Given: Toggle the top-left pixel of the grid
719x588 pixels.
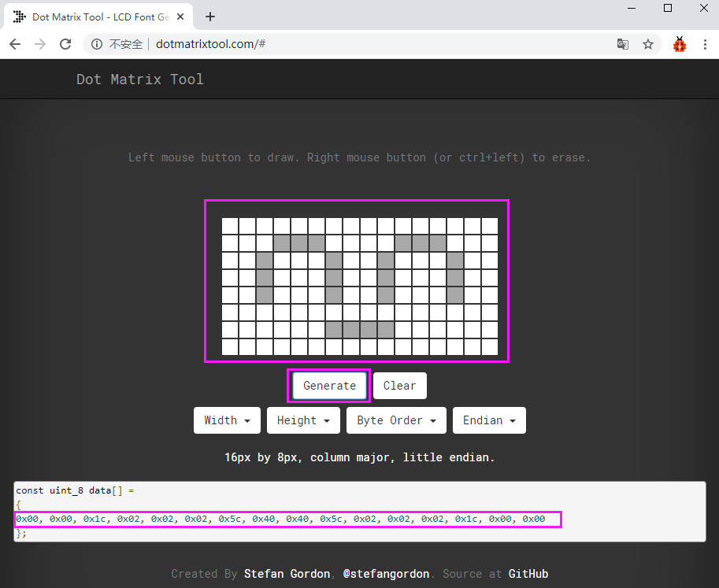Looking at the screenshot, I should click(x=230, y=226).
